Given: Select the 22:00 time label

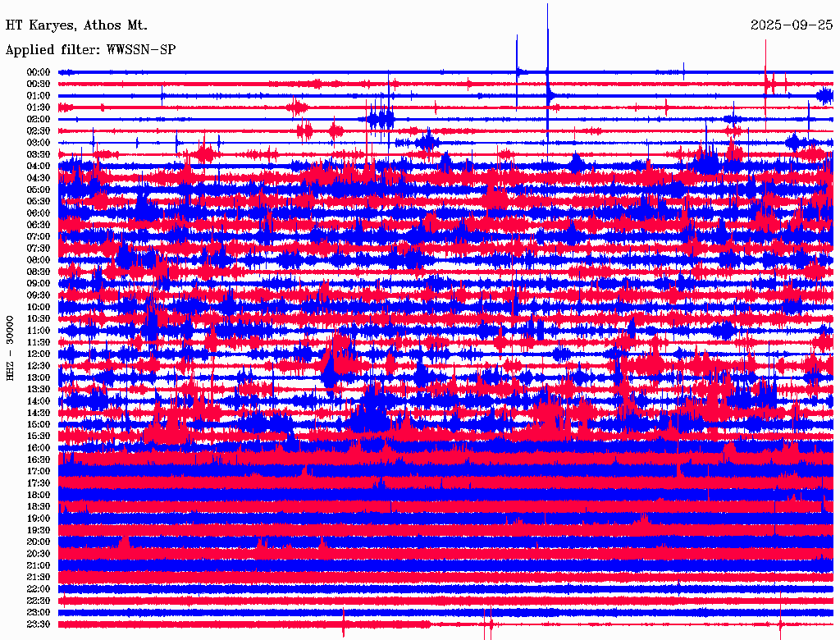Looking at the screenshot, I should (x=38, y=589).
